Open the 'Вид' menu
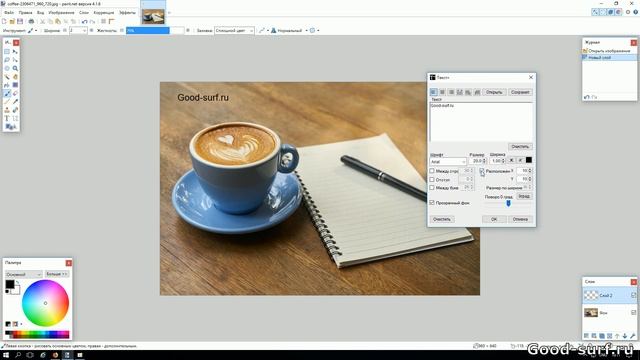This screenshot has width=640, height=360. click(40, 13)
